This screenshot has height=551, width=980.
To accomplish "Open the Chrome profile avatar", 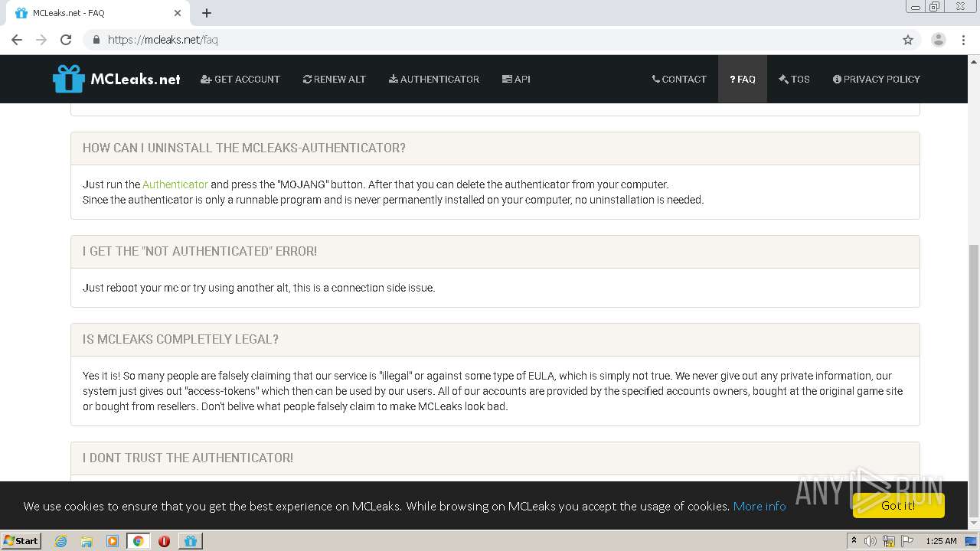I will (x=939, y=40).
